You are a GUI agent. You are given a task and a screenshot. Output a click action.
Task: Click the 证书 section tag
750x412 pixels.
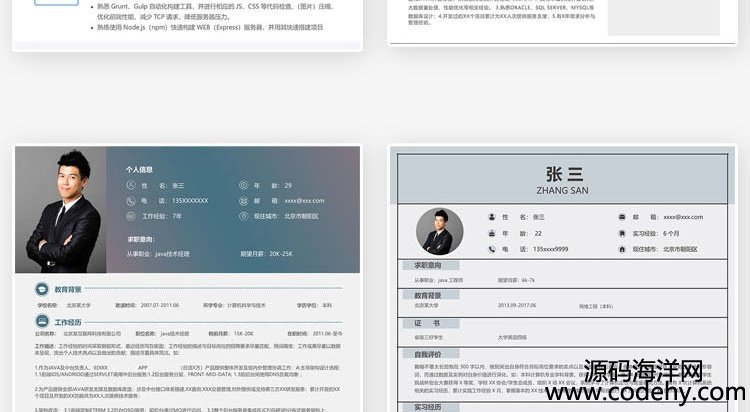pyautogui.click(x=430, y=323)
